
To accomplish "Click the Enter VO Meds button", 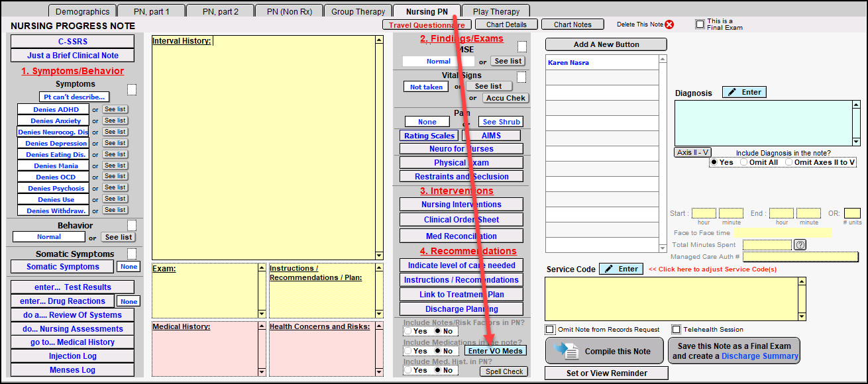I will pyautogui.click(x=495, y=351).
